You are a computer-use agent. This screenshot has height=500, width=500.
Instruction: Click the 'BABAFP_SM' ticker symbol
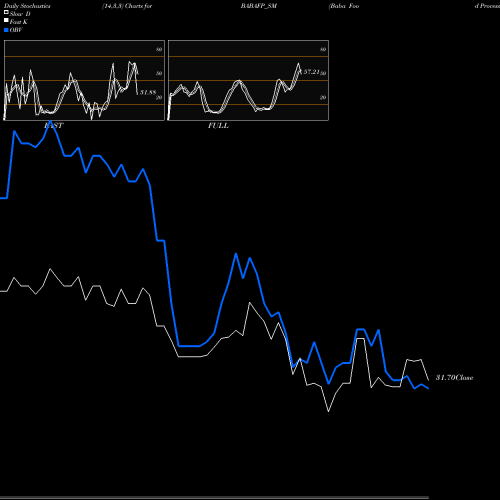click(x=259, y=6)
